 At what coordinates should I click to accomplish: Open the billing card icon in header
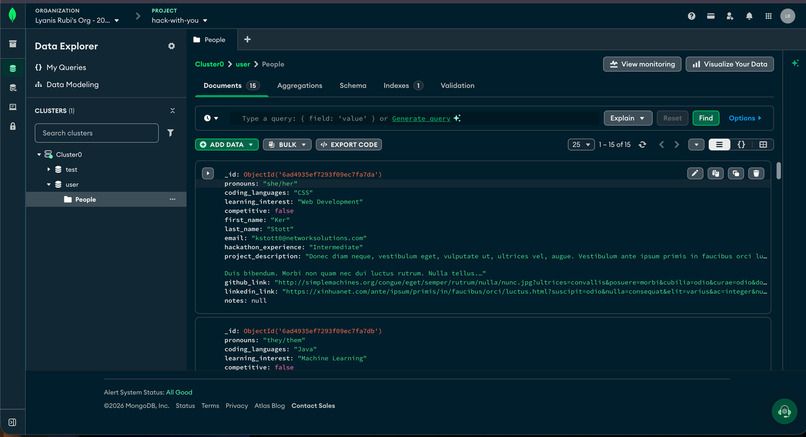tap(710, 16)
